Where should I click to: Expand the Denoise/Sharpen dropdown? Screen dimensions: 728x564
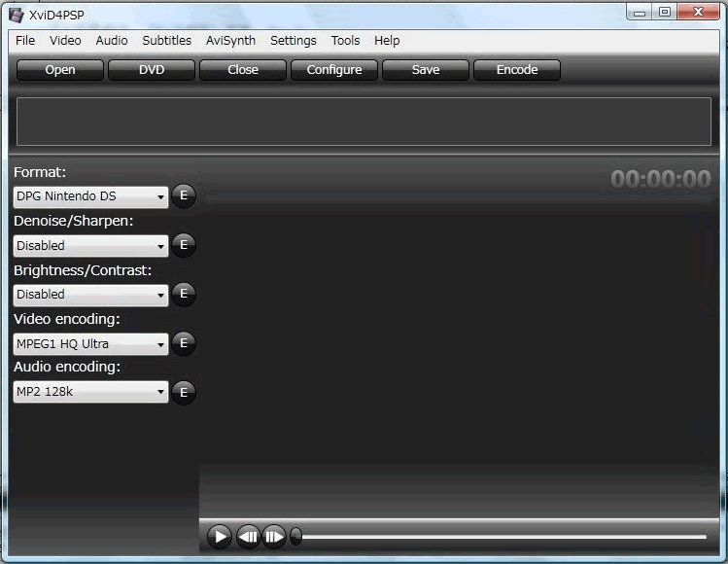pos(91,246)
